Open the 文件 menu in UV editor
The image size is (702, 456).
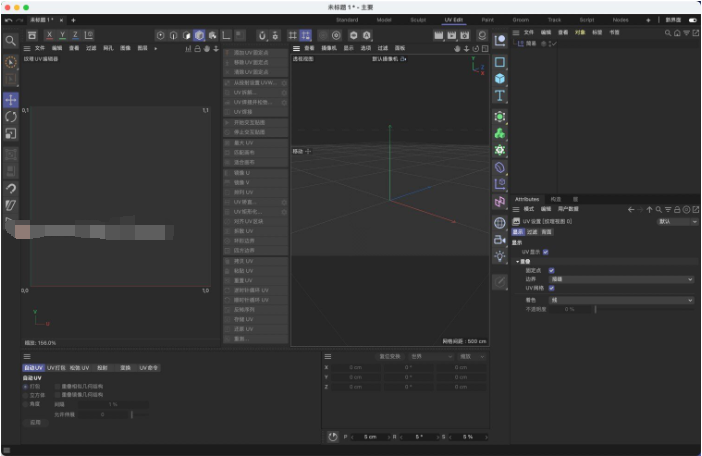coord(40,48)
